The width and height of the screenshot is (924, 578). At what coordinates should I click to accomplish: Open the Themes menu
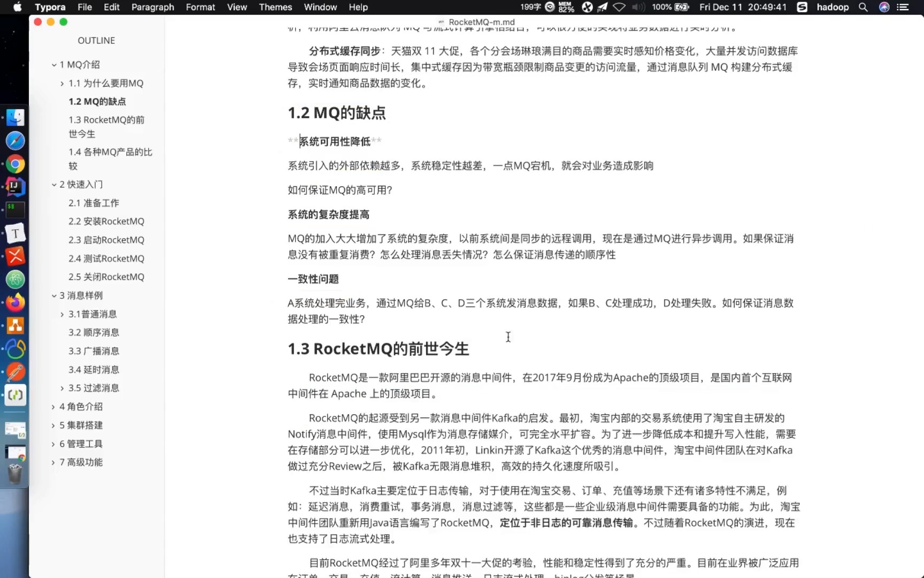(275, 7)
